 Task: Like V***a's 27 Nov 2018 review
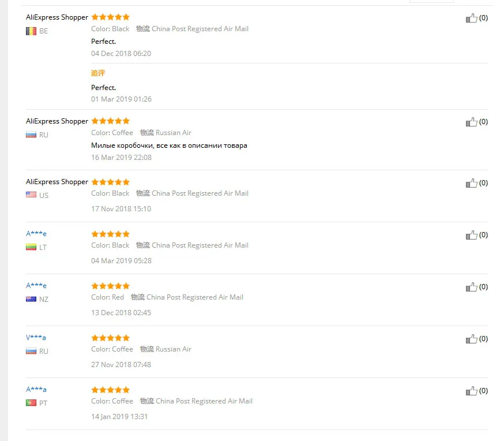(x=471, y=339)
